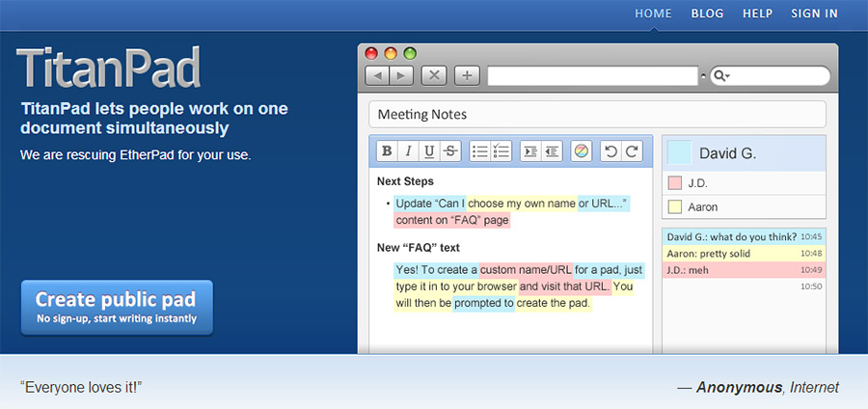Redo the last edit
Viewport: 868px width, 409px height.
coord(632,151)
